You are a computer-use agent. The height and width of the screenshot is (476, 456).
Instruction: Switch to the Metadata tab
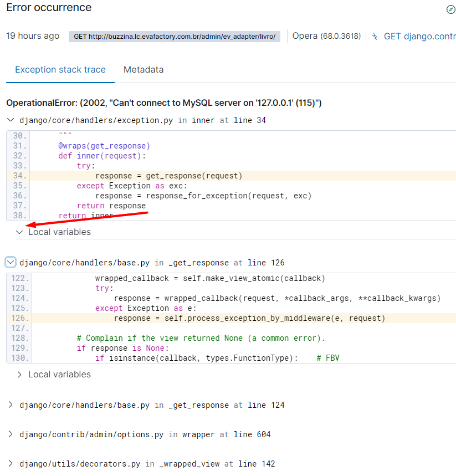(x=144, y=69)
